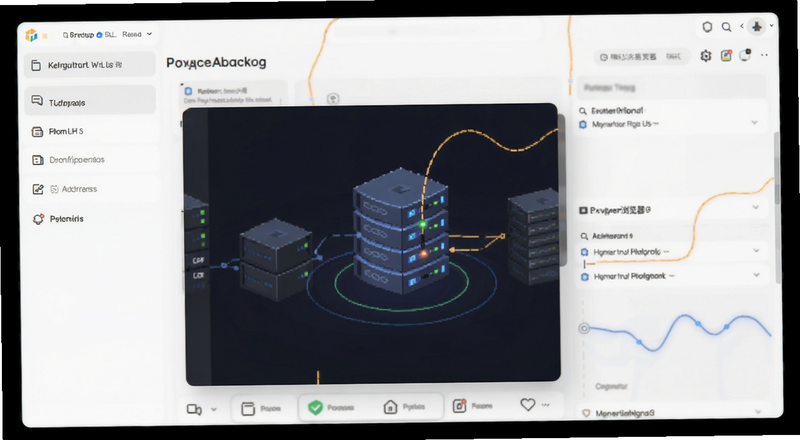Click the clock search pill in header
800x440 pixels.
[641, 57]
